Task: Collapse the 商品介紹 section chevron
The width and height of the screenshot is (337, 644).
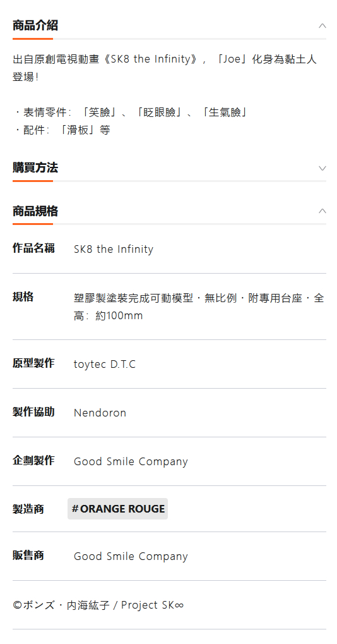Action: click(x=322, y=26)
